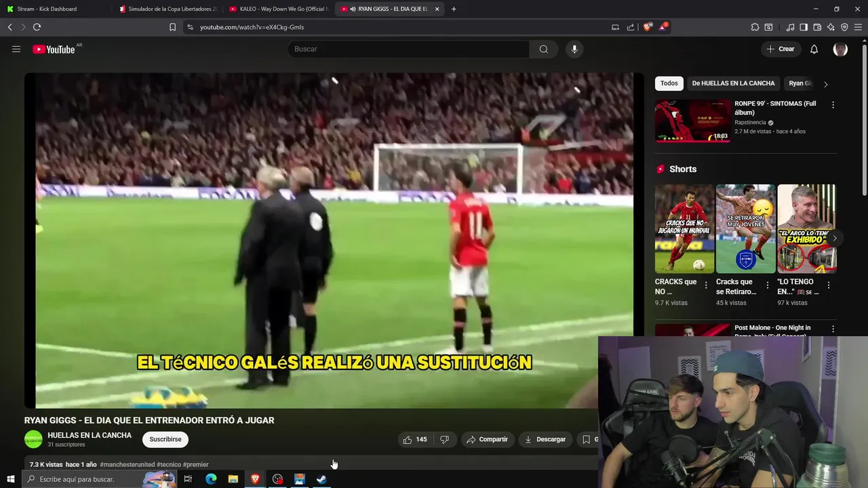Viewport: 868px width, 488px height.
Task: Open the Brave Wallet icon
Action: (x=817, y=27)
